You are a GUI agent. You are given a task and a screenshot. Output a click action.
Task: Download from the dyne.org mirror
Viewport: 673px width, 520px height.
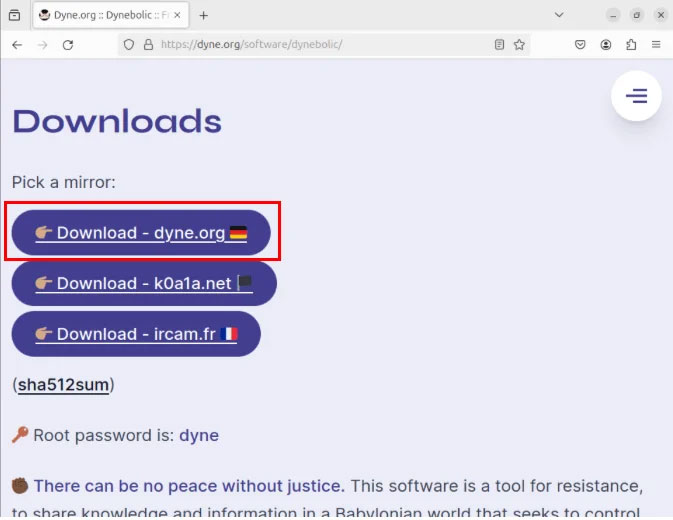click(141, 233)
